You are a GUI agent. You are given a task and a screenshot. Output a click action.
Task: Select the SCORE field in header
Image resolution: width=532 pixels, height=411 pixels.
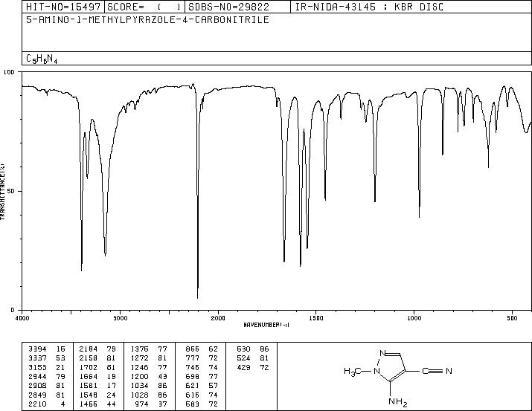145,7
